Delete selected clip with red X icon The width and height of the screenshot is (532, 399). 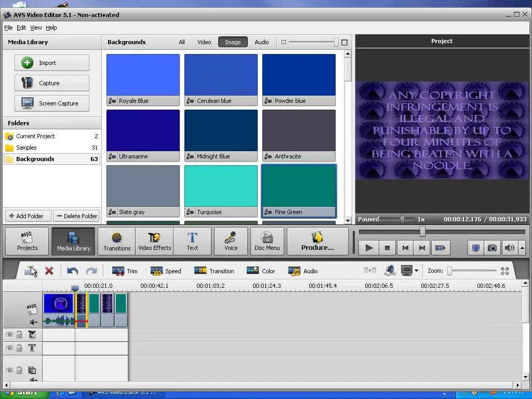[x=49, y=271]
